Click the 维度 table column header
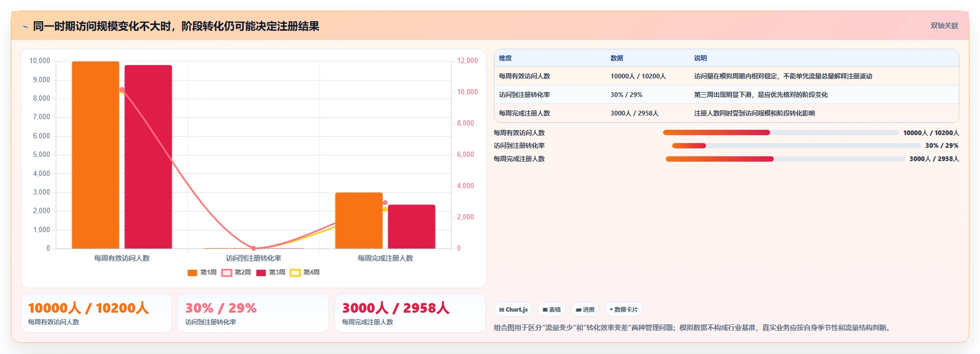The height and width of the screenshot is (354, 980). (x=505, y=58)
